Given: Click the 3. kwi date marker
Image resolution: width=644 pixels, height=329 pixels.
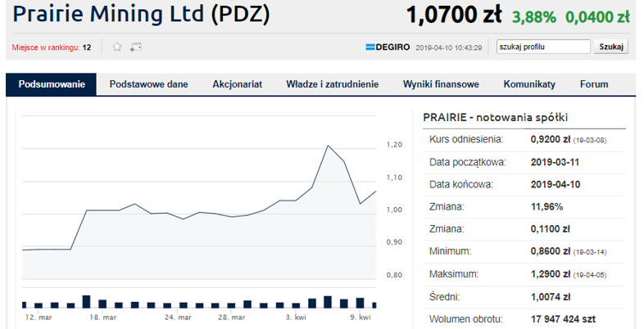Looking at the screenshot, I should 296,318.
